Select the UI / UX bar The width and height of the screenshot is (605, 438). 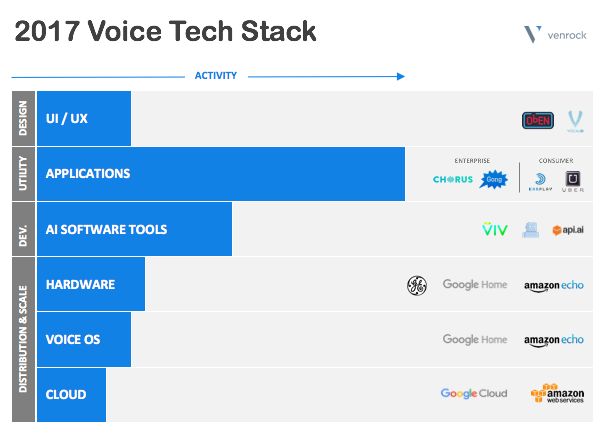click(x=83, y=118)
